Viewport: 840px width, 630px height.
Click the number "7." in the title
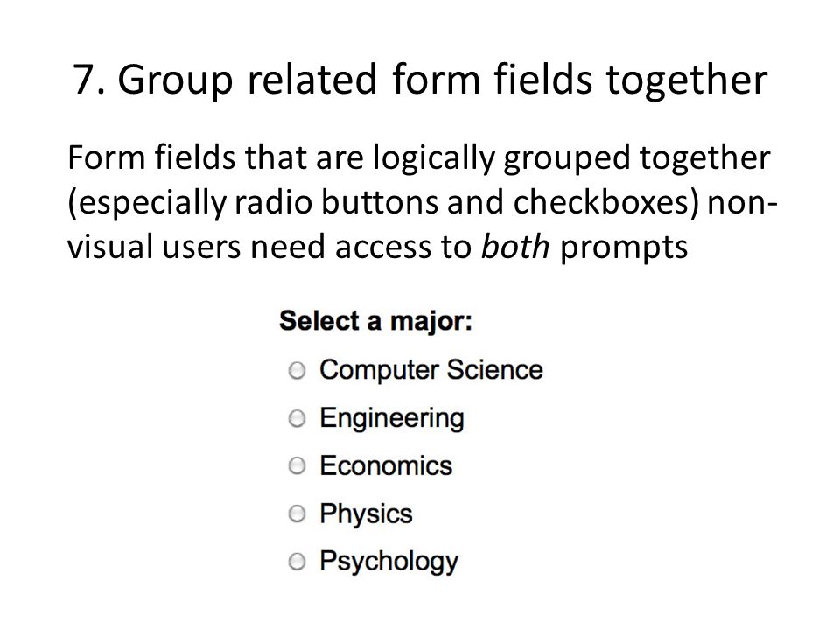pyautogui.click(x=88, y=80)
